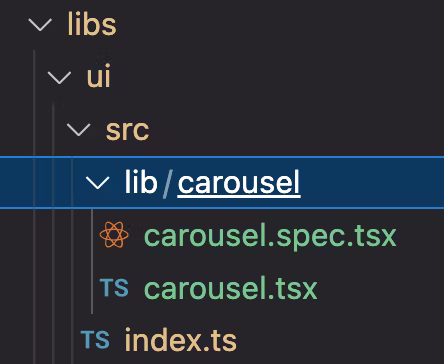This screenshot has height=364, width=444.
Task: Open the index.ts file
Action: coord(180,340)
